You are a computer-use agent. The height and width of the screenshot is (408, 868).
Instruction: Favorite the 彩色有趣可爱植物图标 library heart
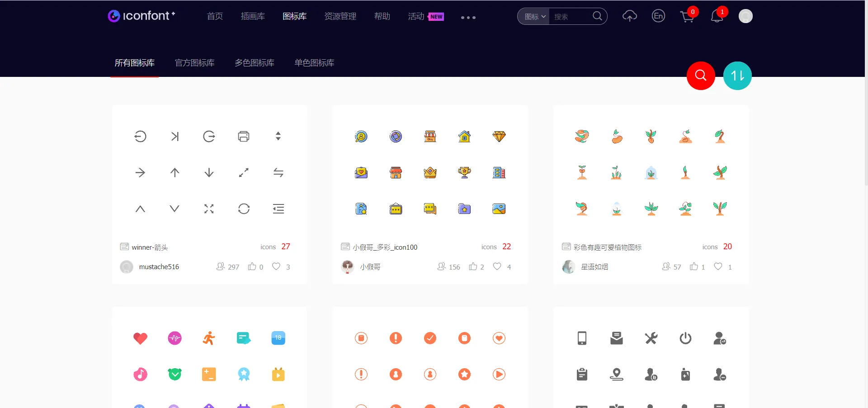coord(718,267)
